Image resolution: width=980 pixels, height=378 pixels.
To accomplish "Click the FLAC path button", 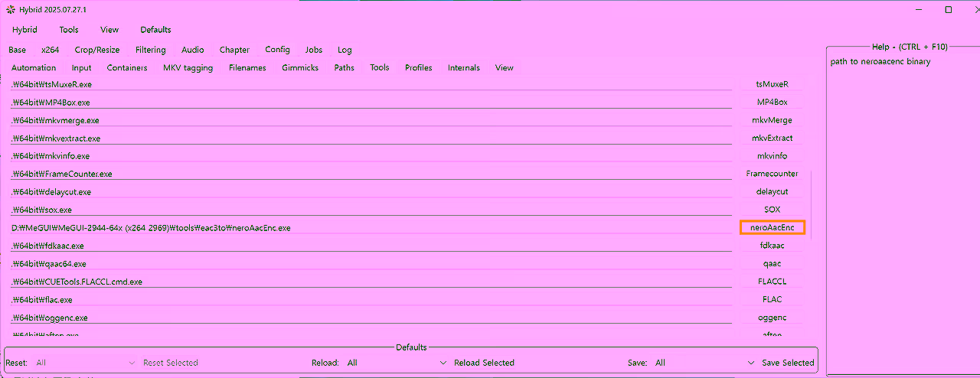I will tap(772, 300).
